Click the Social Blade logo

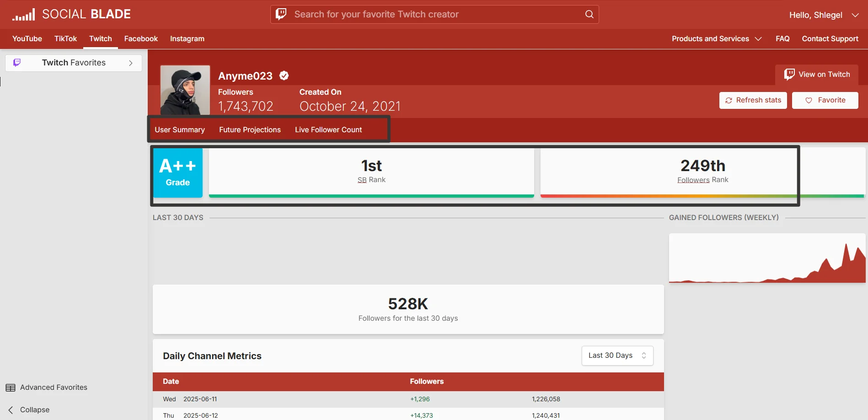coord(71,14)
